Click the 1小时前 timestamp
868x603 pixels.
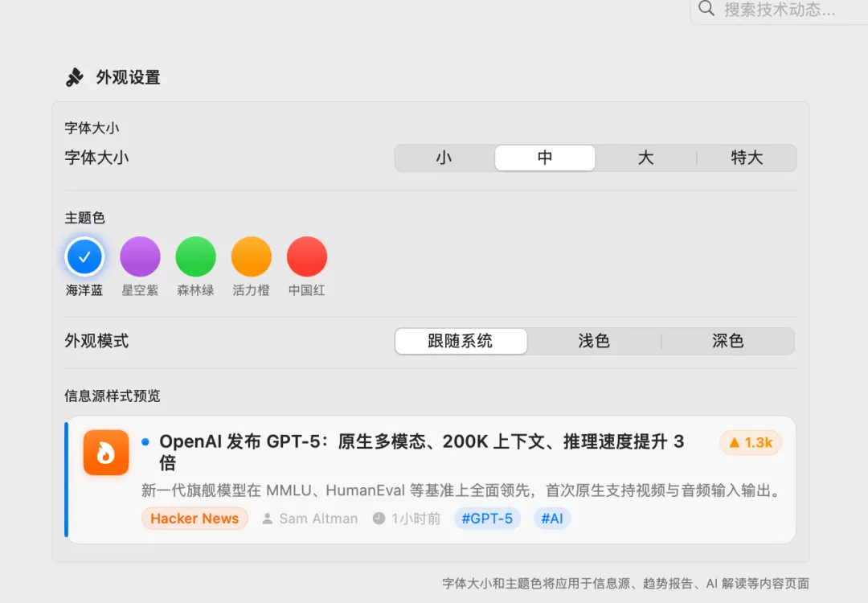[x=416, y=519]
